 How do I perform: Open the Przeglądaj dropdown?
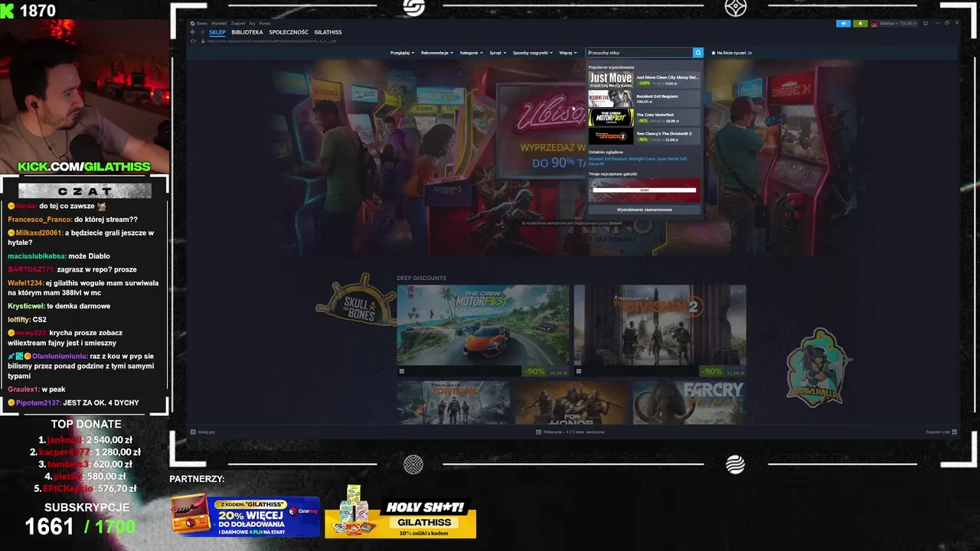(402, 53)
